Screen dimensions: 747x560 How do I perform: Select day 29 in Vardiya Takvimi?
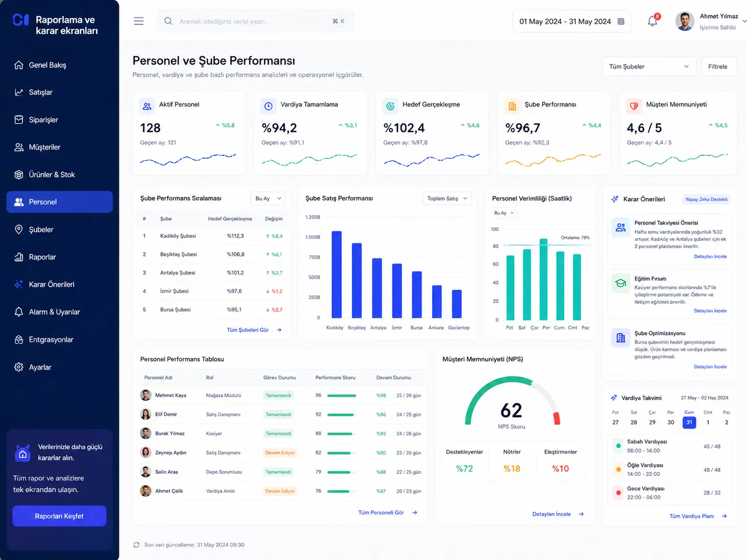[652, 422]
